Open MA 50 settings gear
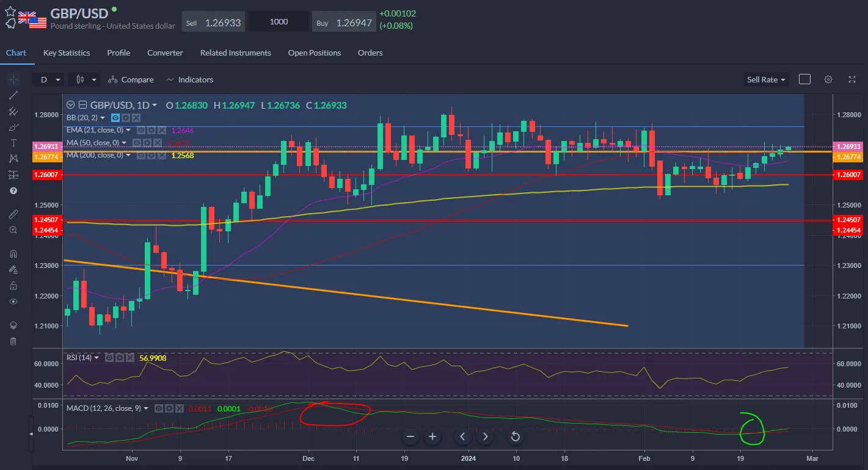Viewport: 868px width, 470px height. 148,143
